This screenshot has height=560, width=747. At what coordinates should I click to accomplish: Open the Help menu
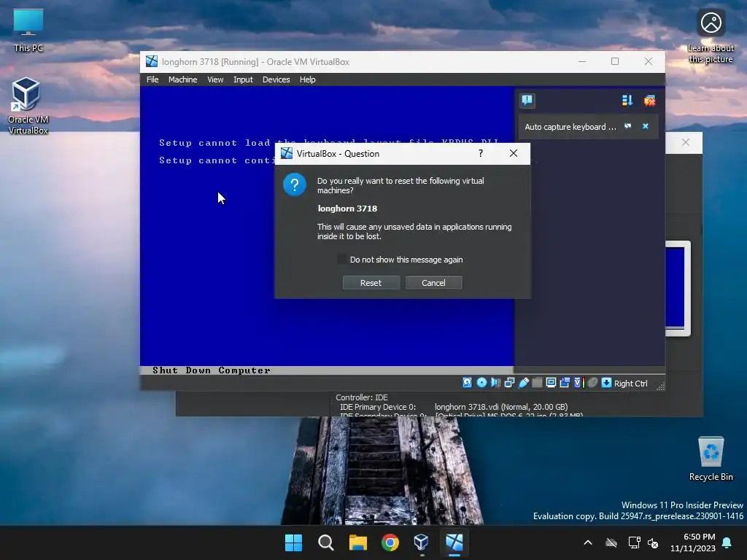[x=307, y=79]
